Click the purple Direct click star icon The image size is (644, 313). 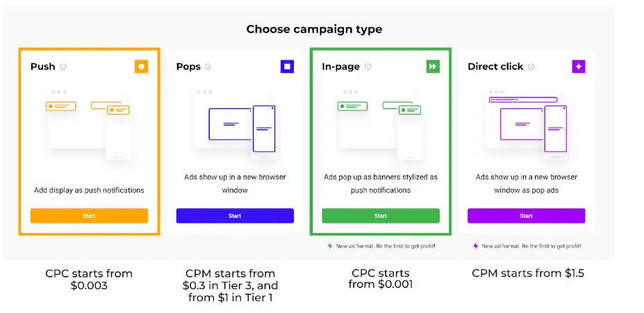[x=579, y=67]
